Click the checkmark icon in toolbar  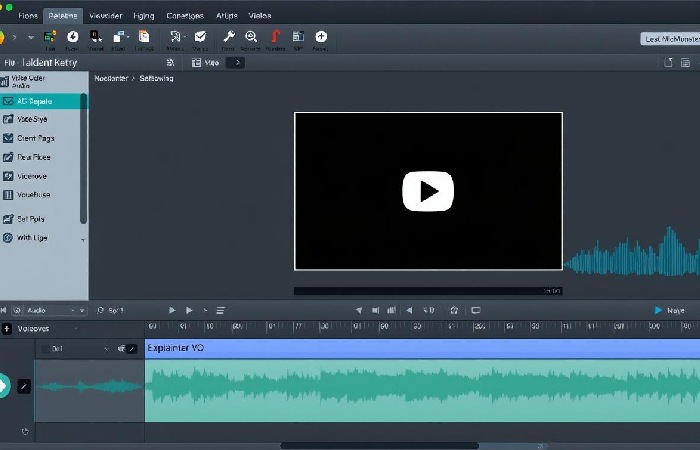200,37
